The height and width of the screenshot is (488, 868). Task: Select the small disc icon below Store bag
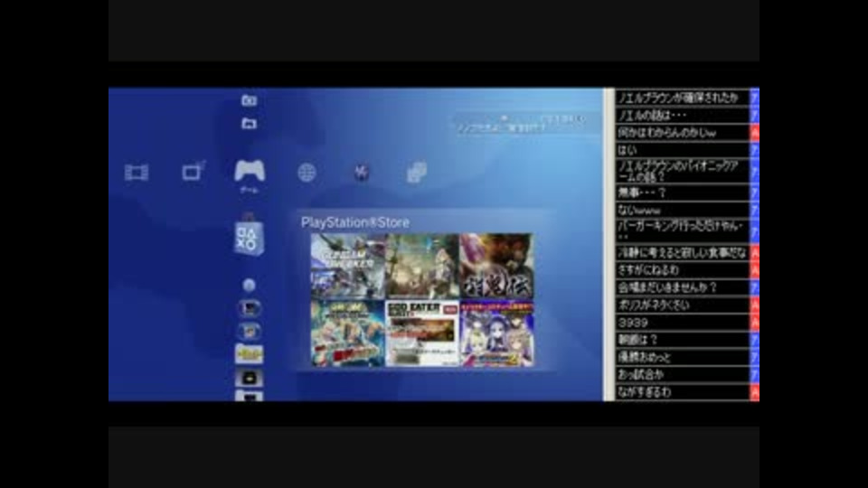point(249,285)
